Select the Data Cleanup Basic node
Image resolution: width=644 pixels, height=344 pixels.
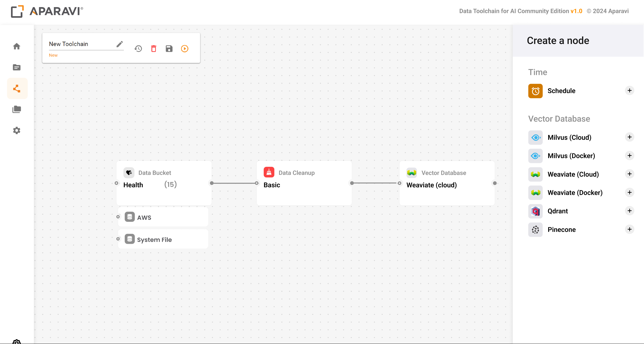[x=304, y=183]
